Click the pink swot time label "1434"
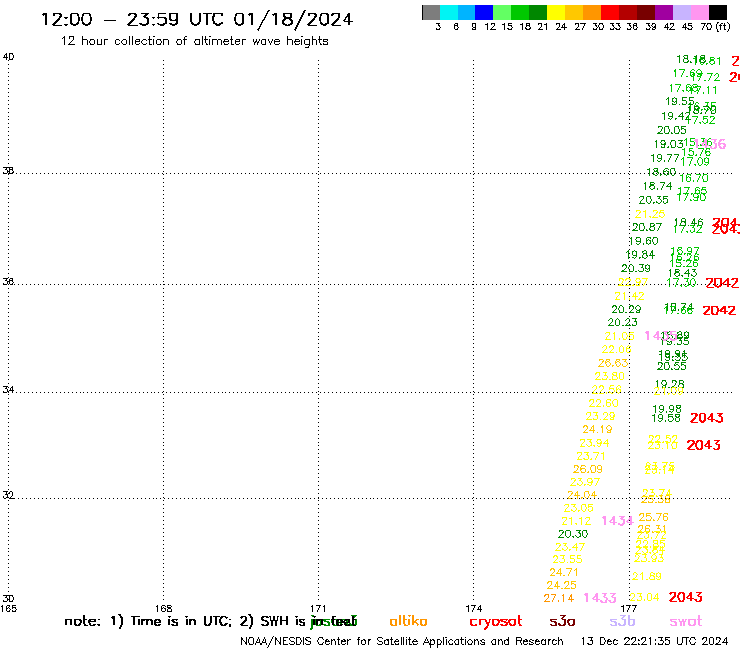The height and width of the screenshot is (650, 740). pyautogui.click(x=617, y=521)
